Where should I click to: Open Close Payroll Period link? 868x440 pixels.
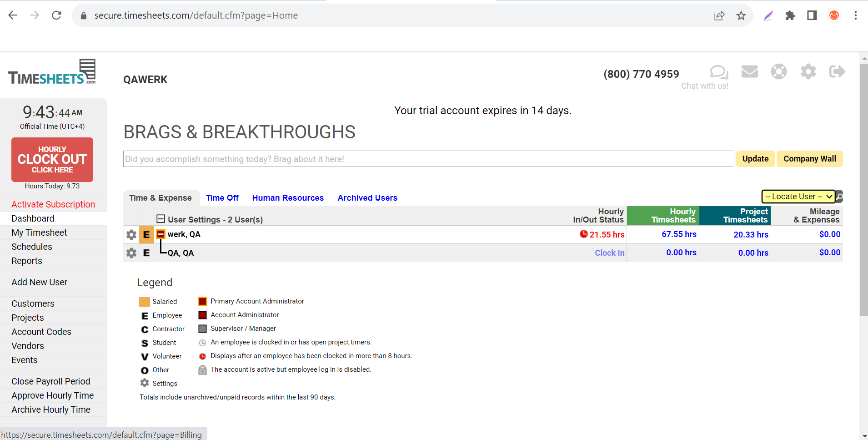51,381
